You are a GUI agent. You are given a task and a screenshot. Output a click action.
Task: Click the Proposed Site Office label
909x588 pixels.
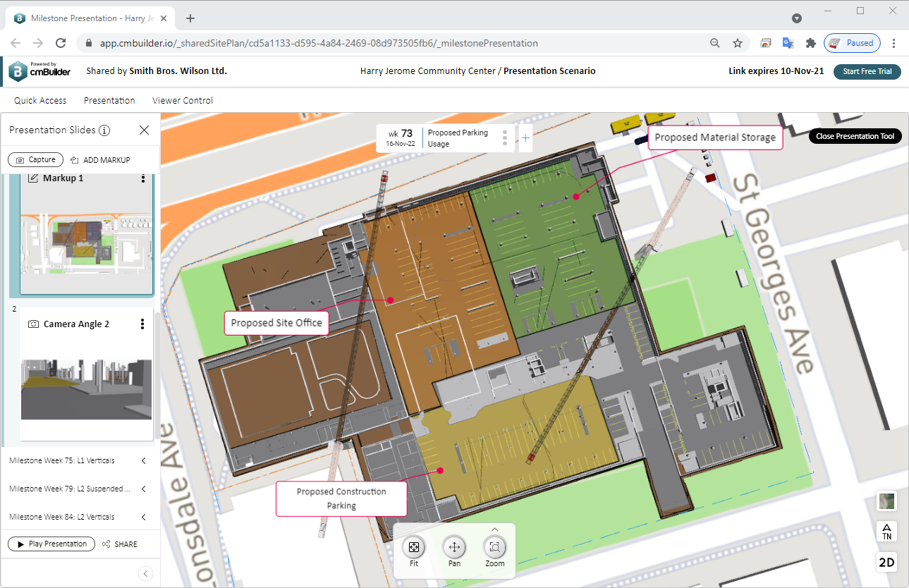276,323
